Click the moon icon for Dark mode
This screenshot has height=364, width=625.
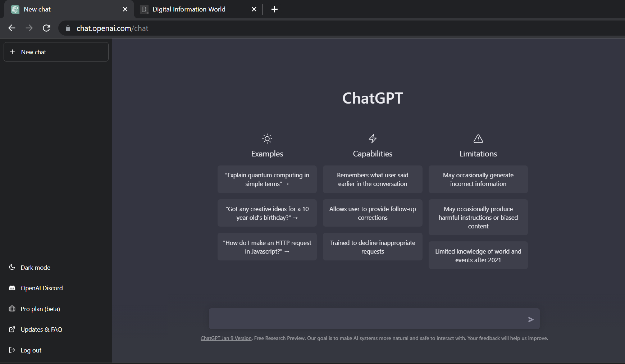[x=12, y=267]
